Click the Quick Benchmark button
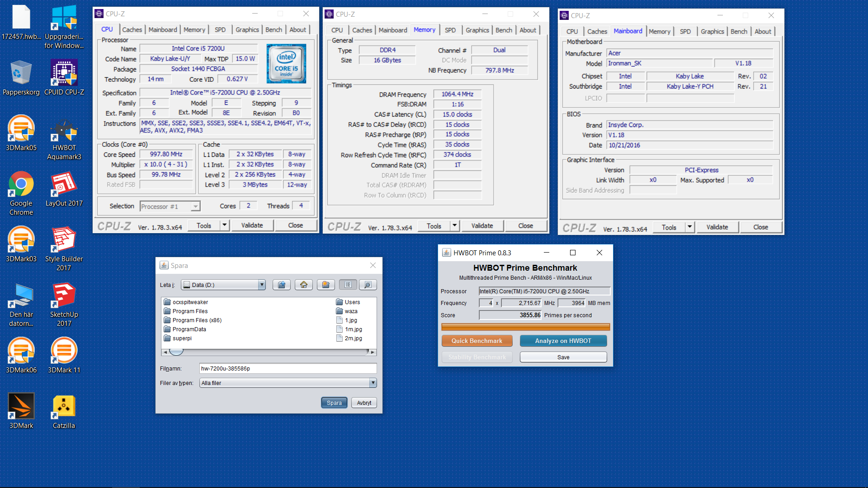Viewport: 868px width, 488px height. (x=477, y=341)
